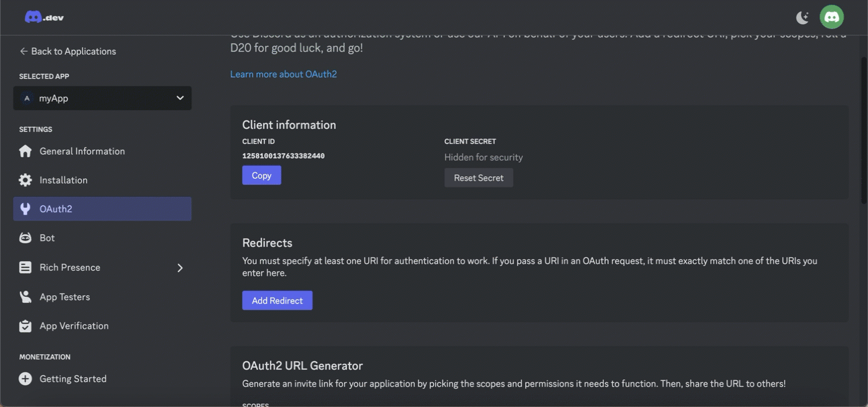Click the OAuth2 wrench icon
Image resolution: width=868 pixels, height=407 pixels.
[x=25, y=209]
